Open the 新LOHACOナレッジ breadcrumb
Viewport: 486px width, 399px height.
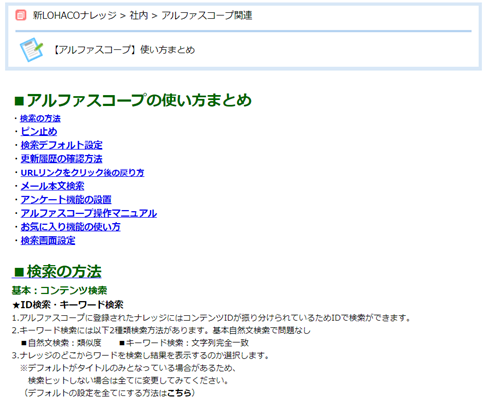coord(74,15)
